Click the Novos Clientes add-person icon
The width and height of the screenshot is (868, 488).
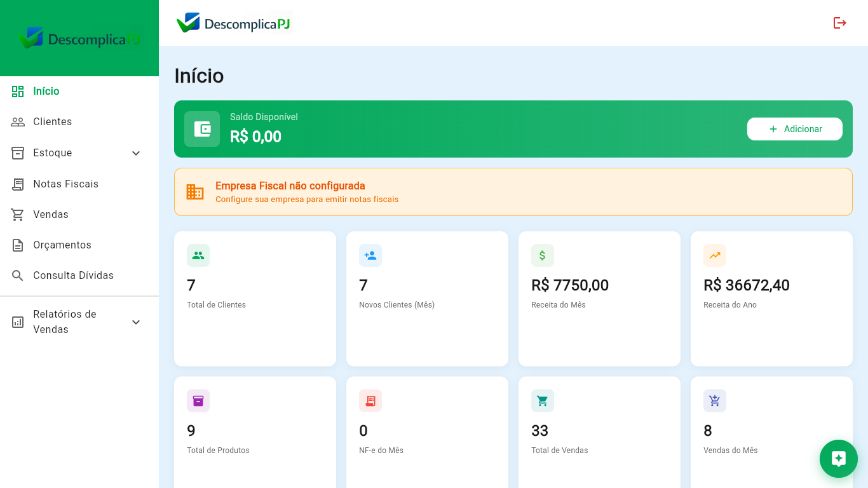pyautogui.click(x=370, y=255)
